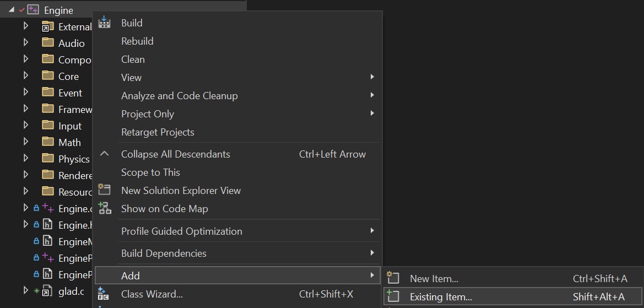Choose Rebuild from the context menu
644x308 pixels.
pyautogui.click(x=137, y=41)
